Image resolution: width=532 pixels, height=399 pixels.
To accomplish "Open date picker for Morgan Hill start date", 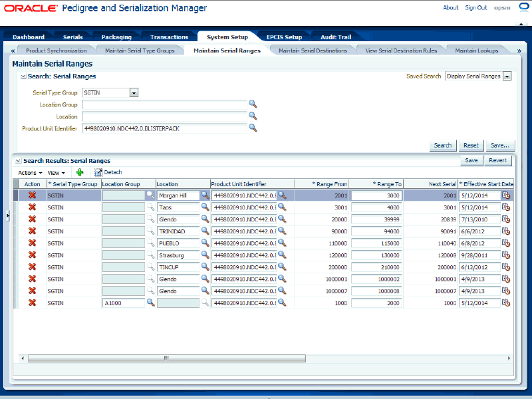I will click(506, 195).
